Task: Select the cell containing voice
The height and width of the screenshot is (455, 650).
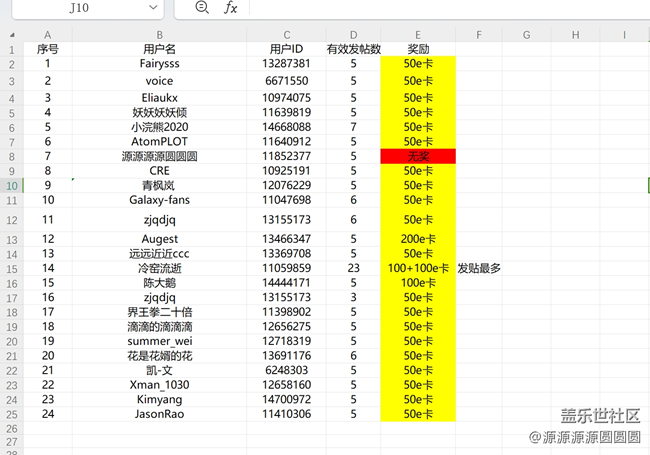Action: pyautogui.click(x=159, y=81)
